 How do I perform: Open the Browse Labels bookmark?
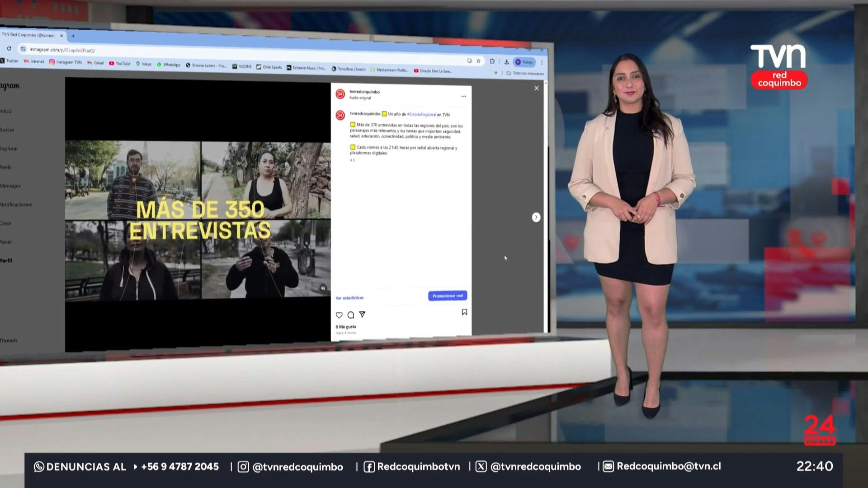tap(206, 66)
